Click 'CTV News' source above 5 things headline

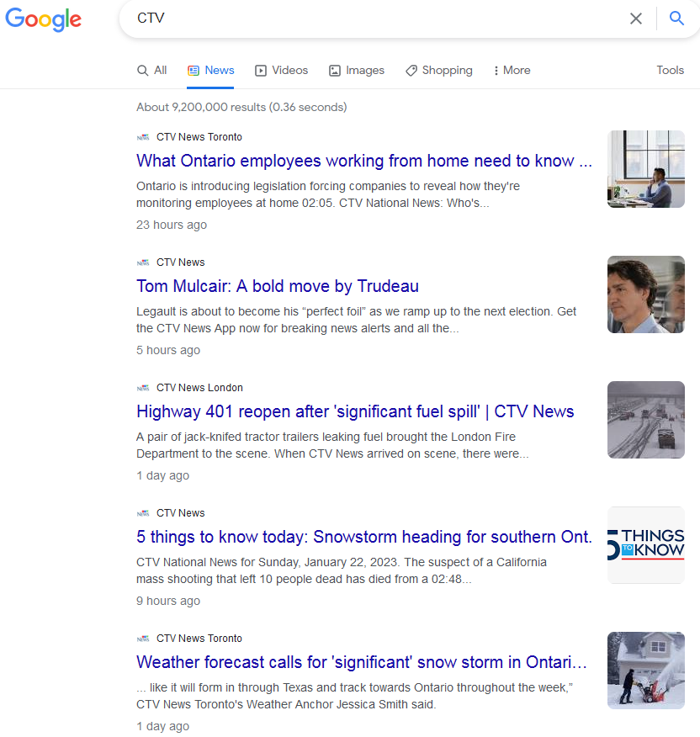tap(181, 513)
